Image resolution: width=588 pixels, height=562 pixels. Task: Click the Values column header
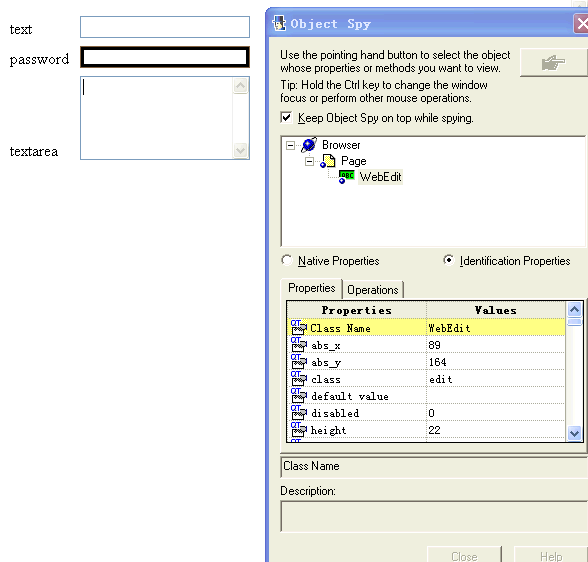tap(496, 310)
